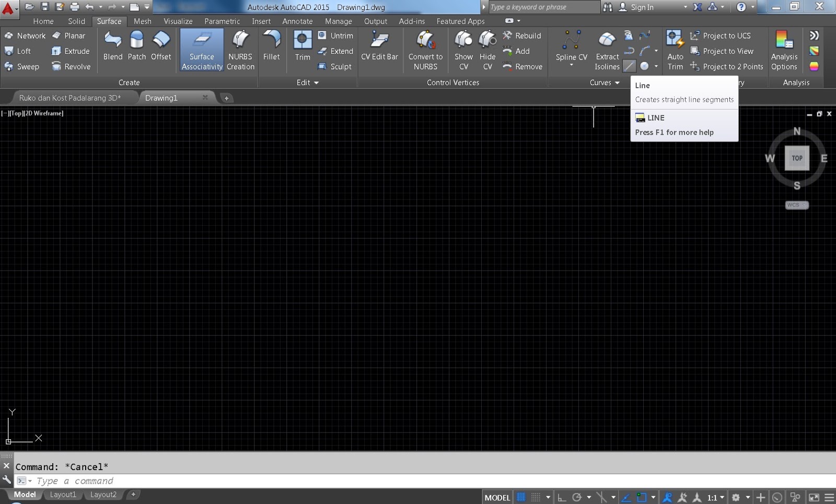
Task: Choose the Fillet surface tool
Action: click(271, 45)
